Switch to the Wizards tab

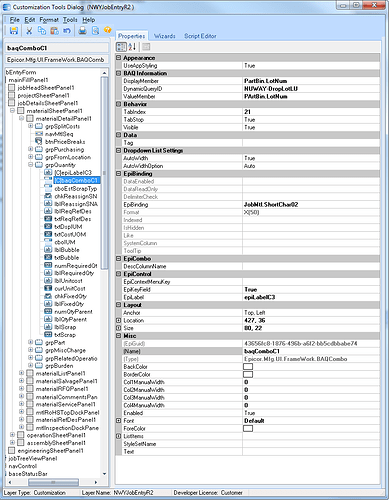[x=165, y=36]
